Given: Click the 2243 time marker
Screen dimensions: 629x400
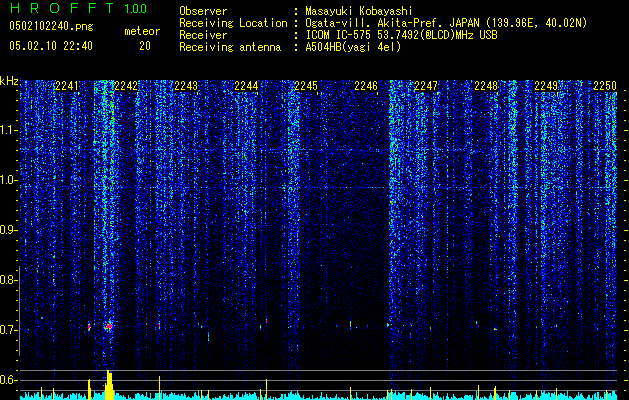Looking at the screenshot, I should tap(186, 86).
